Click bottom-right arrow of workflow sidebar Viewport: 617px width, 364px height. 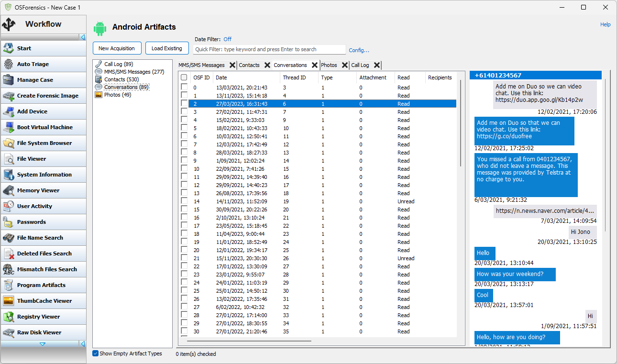tap(83, 344)
